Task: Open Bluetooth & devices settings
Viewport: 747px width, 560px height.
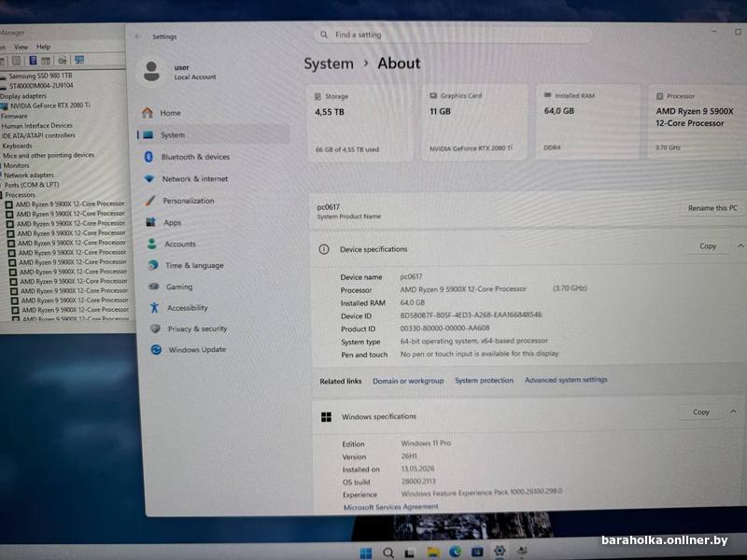Action: 188,157
